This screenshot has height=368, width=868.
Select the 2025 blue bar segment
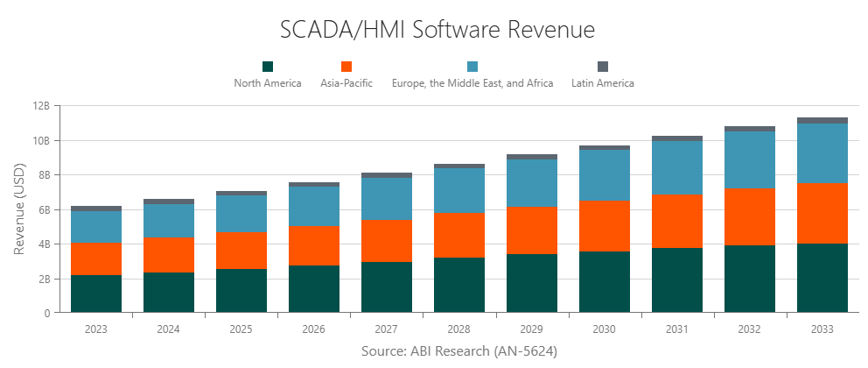[x=241, y=214]
